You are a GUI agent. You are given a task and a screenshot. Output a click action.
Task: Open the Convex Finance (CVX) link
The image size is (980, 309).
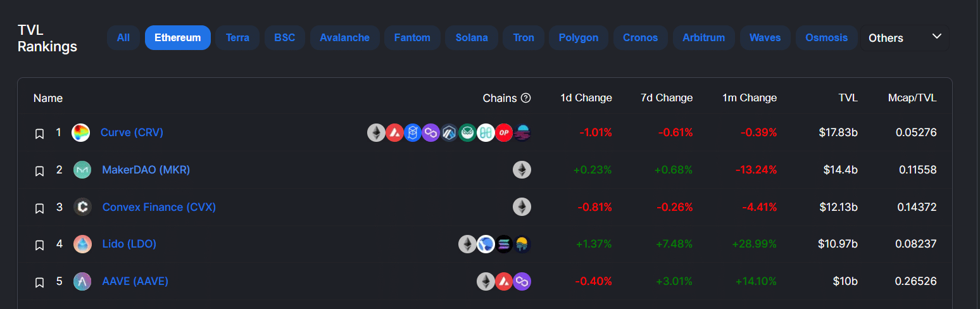160,207
